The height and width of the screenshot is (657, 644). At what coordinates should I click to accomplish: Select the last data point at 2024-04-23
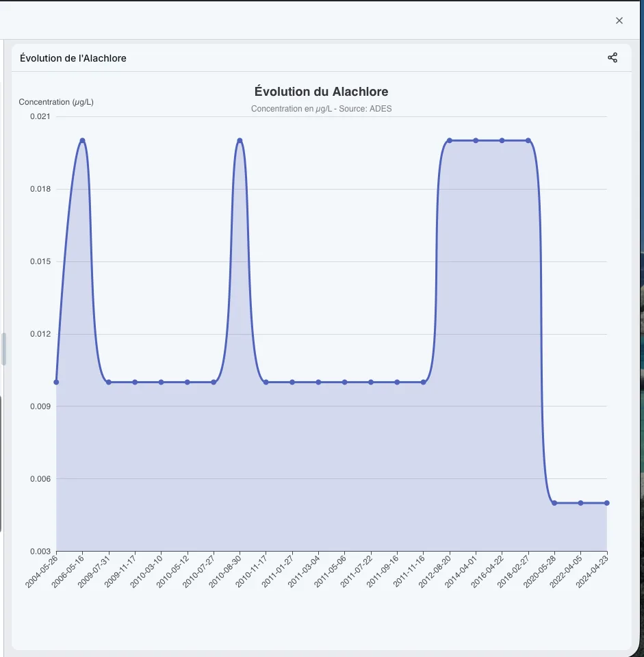(607, 503)
